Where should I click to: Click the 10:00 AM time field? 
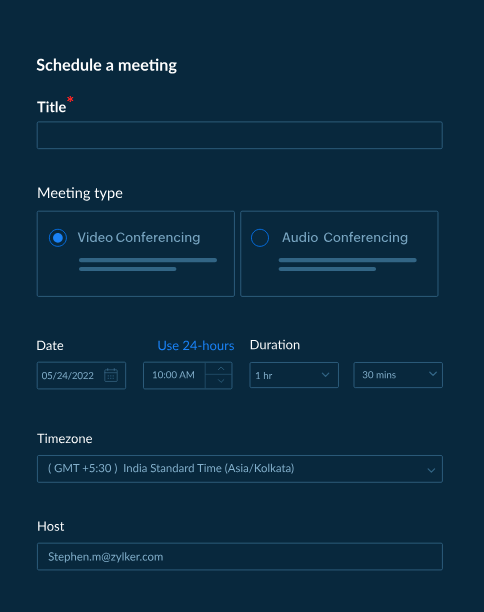coord(174,375)
